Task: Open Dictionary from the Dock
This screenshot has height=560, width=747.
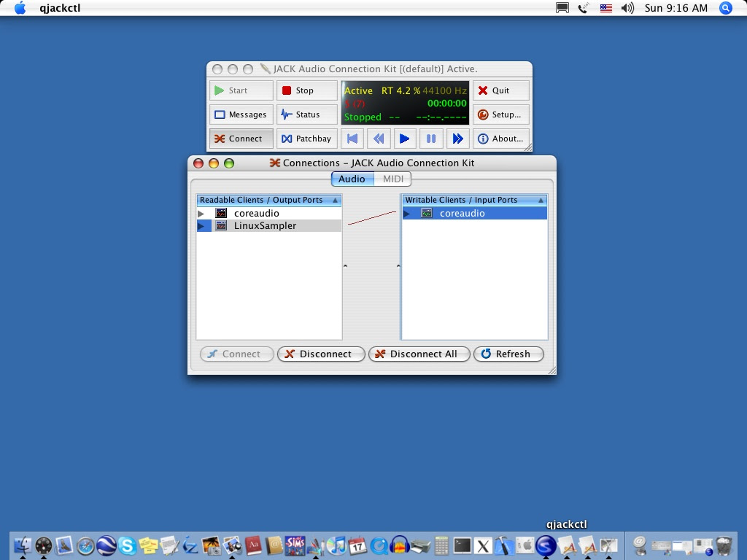Action: pos(253,545)
